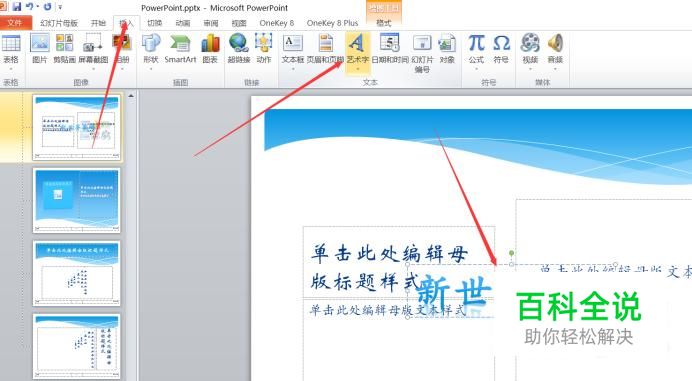Image resolution: width=692 pixels, height=381 pixels.
Task: Open the 艺术字 (WordArt) dropdown
Action: tap(357, 52)
